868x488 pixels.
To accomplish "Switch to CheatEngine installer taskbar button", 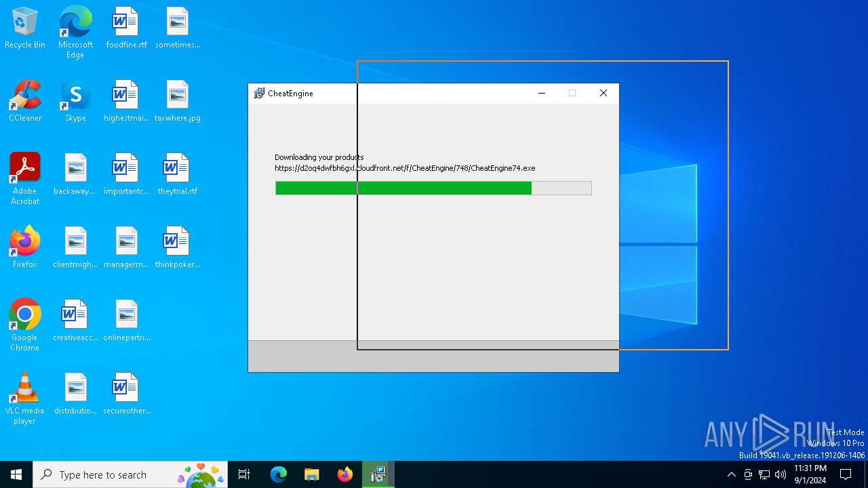I will pyautogui.click(x=378, y=474).
